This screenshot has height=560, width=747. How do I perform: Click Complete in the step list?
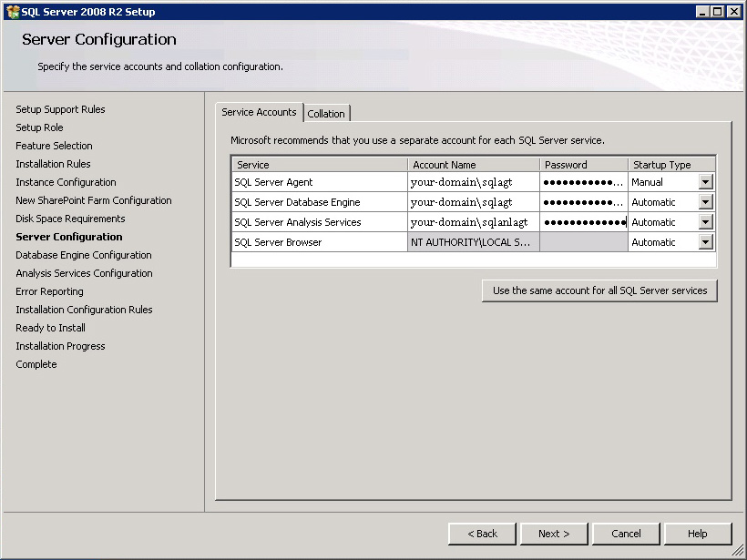pos(36,364)
